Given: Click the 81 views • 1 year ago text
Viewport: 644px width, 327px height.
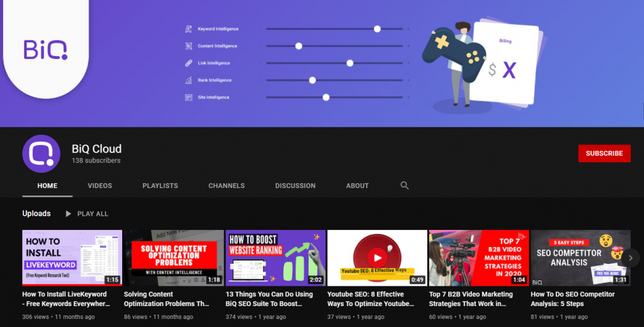Looking at the screenshot, I should point(559,317).
